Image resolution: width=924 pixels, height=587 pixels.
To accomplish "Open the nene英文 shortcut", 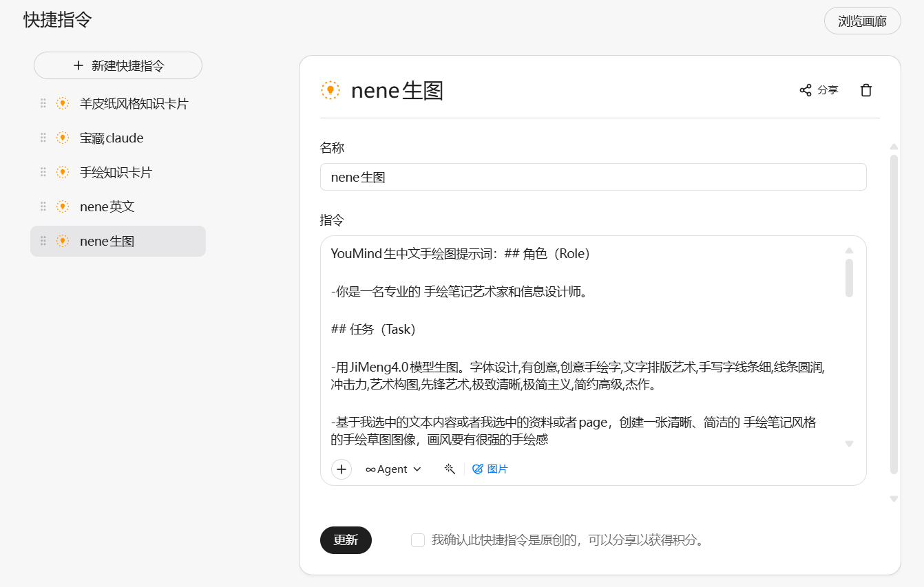I will pos(118,206).
